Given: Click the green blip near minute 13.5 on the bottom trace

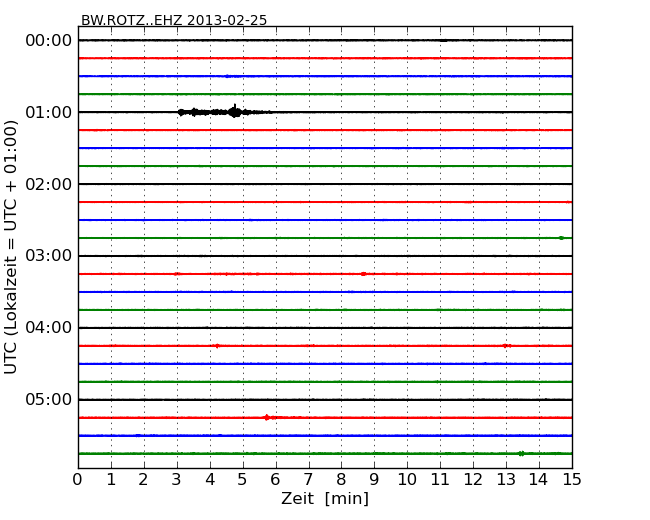Looking at the screenshot, I should [x=521, y=454].
